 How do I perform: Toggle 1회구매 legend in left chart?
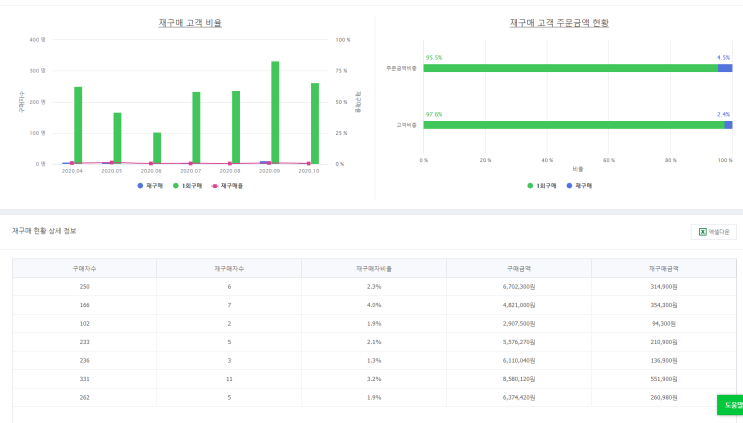(x=188, y=186)
